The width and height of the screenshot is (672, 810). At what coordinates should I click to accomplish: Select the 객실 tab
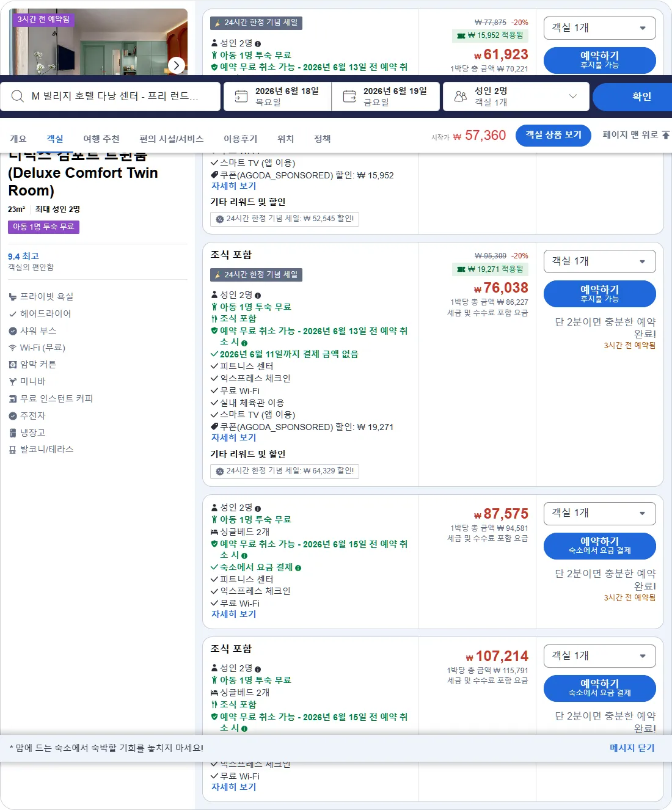click(55, 139)
